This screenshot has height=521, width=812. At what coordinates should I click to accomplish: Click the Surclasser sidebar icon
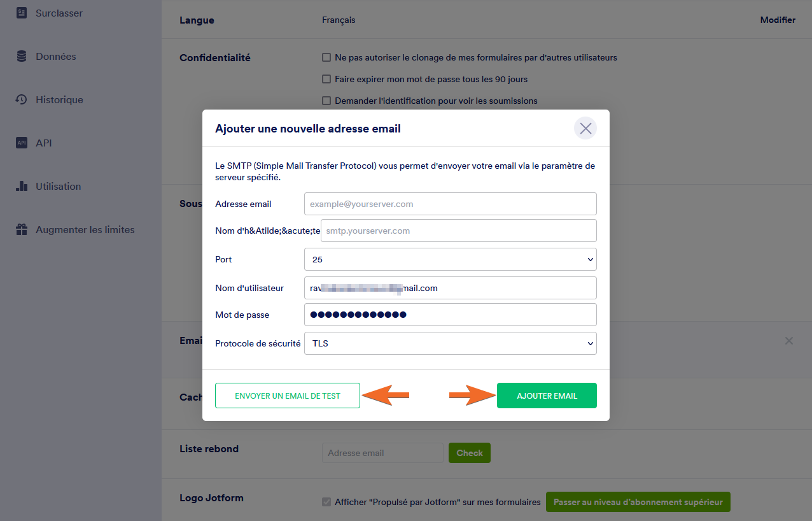pos(22,13)
